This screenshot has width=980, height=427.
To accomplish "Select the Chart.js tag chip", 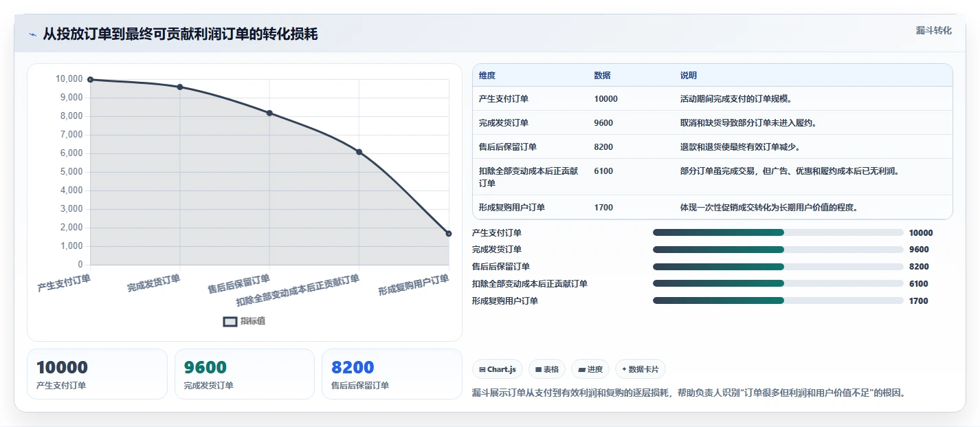I will pos(498,369).
